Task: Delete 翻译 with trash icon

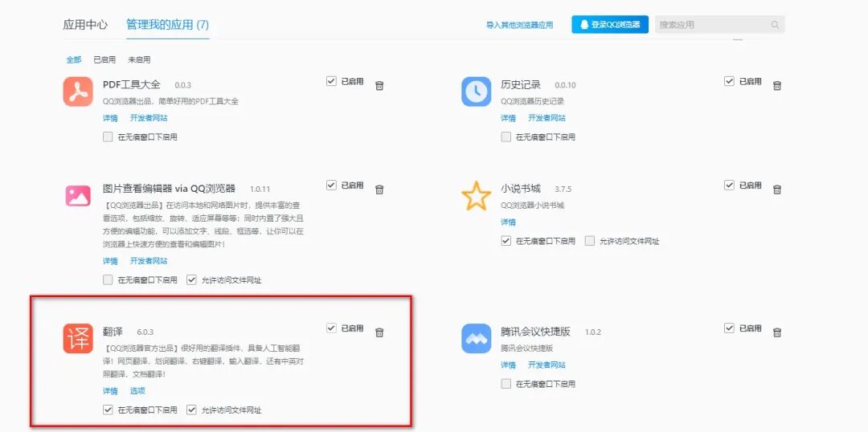Action: [x=379, y=332]
